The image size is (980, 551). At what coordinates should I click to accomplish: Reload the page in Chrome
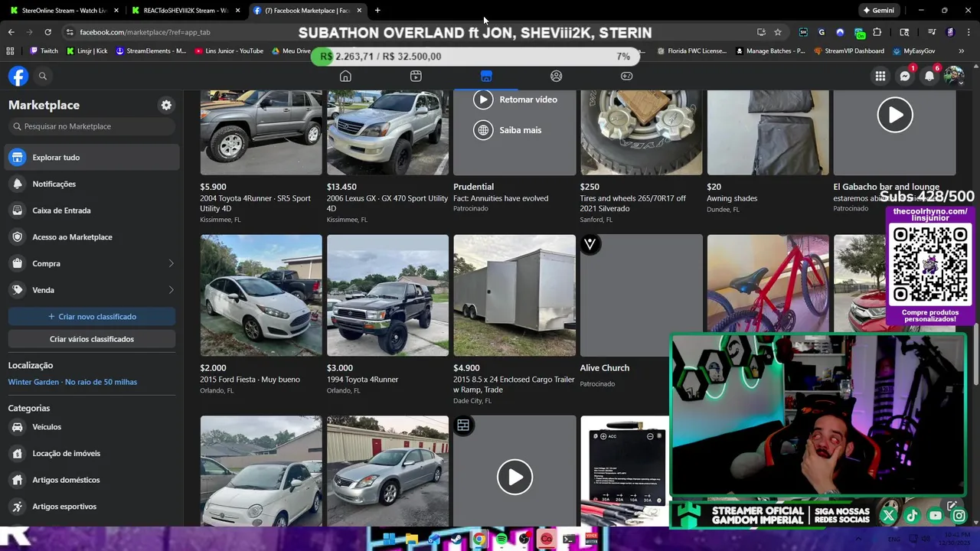47,32
